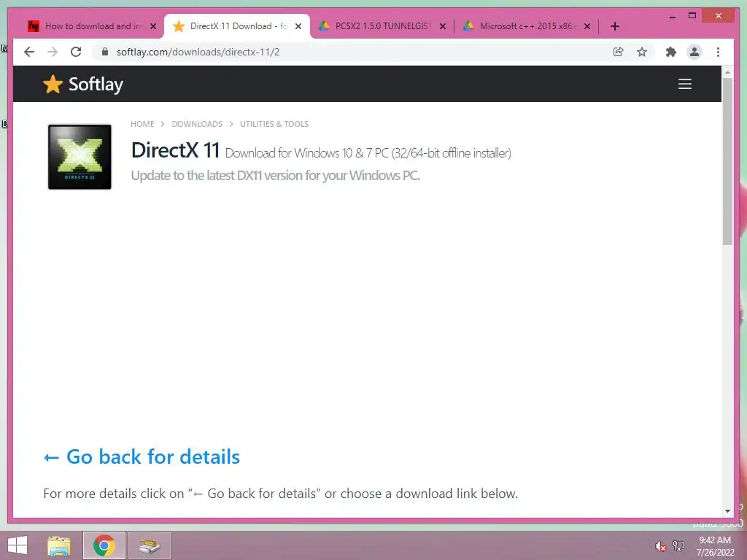The image size is (747, 560).
Task: Share this page using the share icon
Action: click(x=619, y=52)
